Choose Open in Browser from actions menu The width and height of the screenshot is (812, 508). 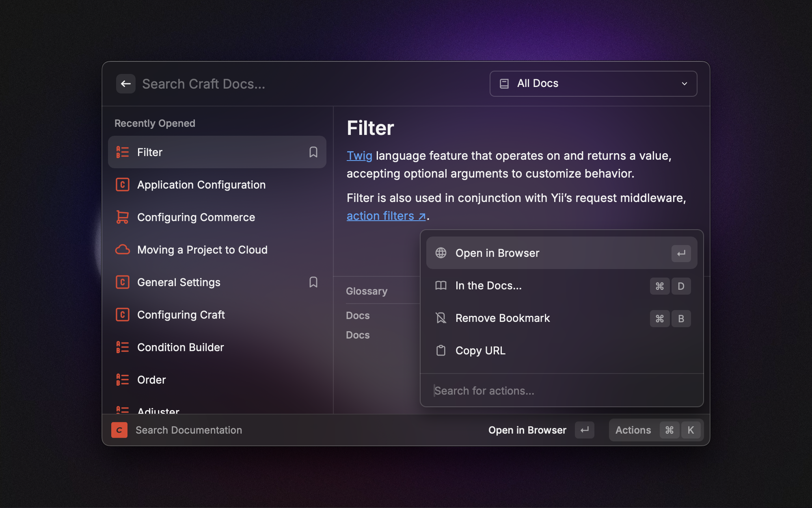[x=497, y=253]
